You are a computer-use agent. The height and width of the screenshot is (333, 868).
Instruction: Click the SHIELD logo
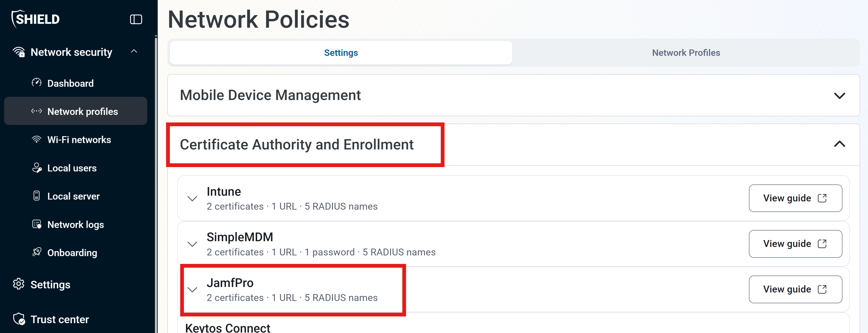click(x=36, y=19)
